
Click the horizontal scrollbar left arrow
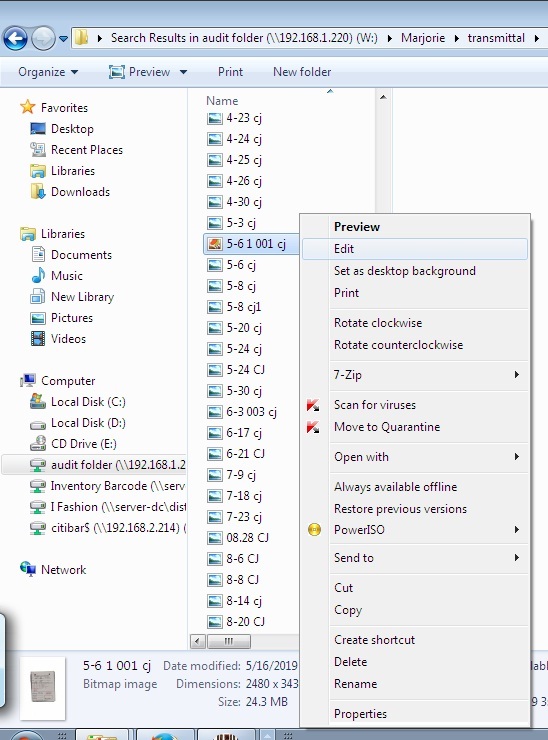point(198,641)
